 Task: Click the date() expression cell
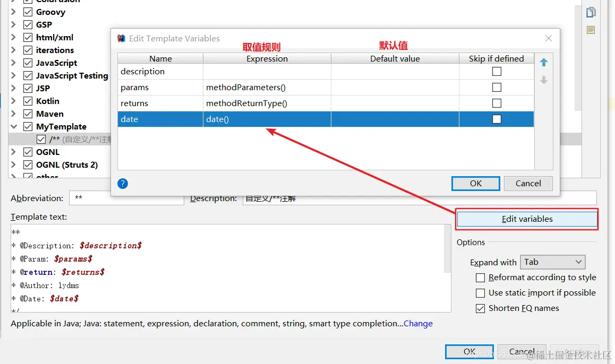coord(267,119)
